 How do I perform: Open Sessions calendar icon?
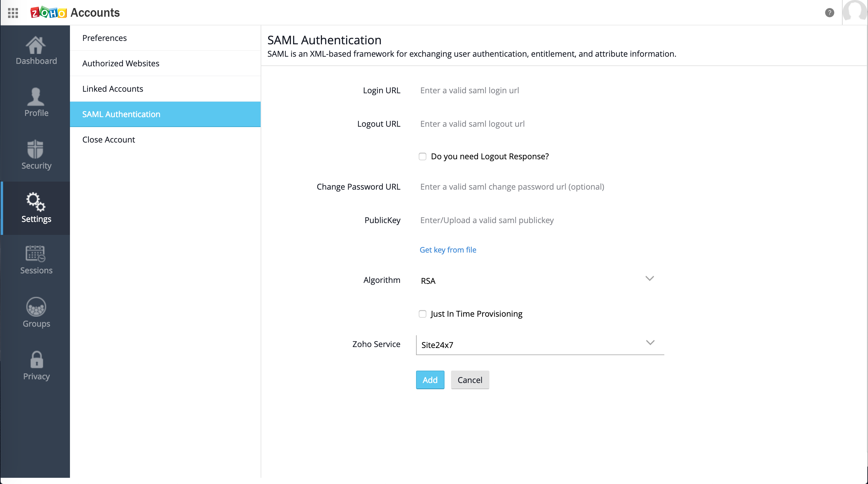(x=35, y=254)
